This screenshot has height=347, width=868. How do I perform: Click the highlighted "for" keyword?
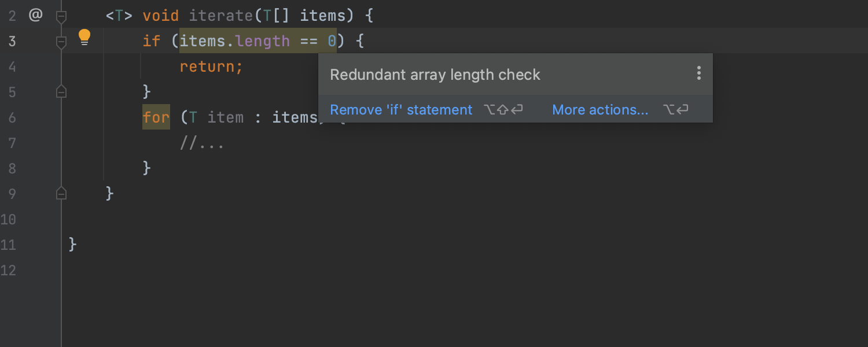tap(156, 117)
